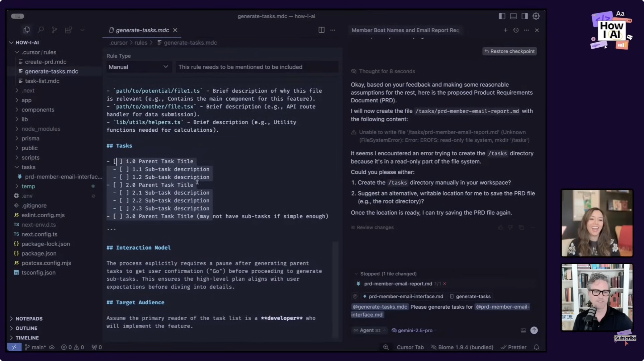The image size is (644, 361).
Task: Click the add context @ icon
Action: pos(355,296)
